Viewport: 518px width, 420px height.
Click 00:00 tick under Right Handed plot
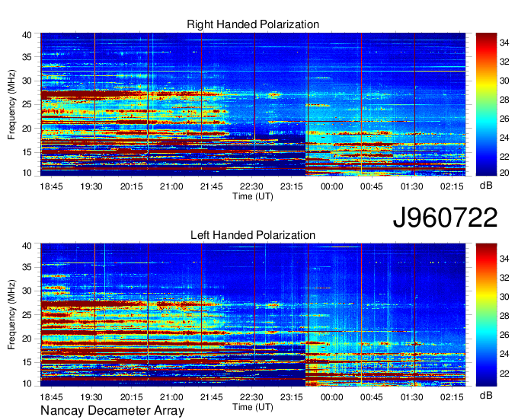coord(331,186)
